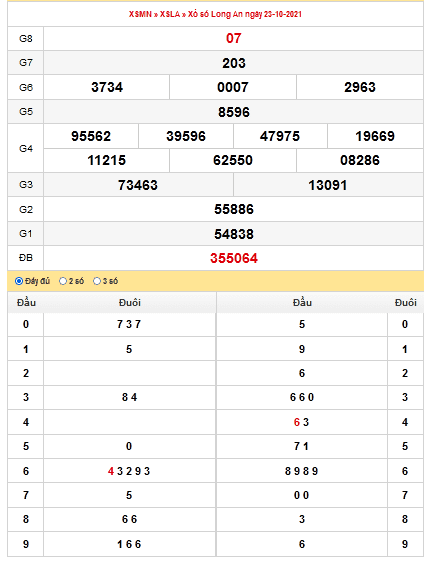
Task: Click the G1 number 54838
Action: click(234, 234)
